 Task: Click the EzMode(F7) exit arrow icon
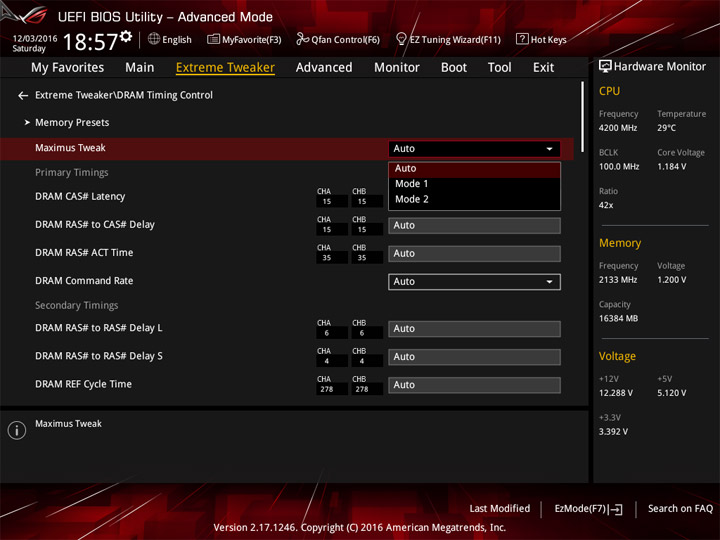point(617,509)
